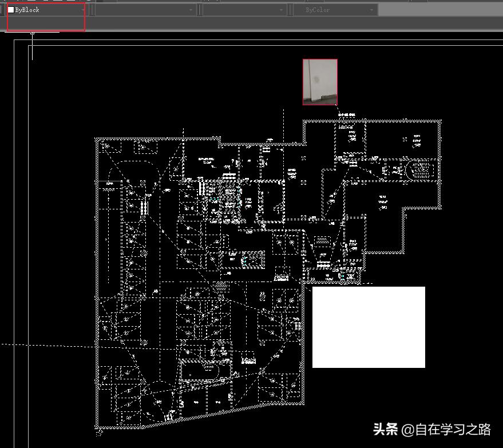The height and width of the screenshot is (448, 503).
Task: Expand the empty linetype dropdown after ByBlock
Action: coord(145,10)
